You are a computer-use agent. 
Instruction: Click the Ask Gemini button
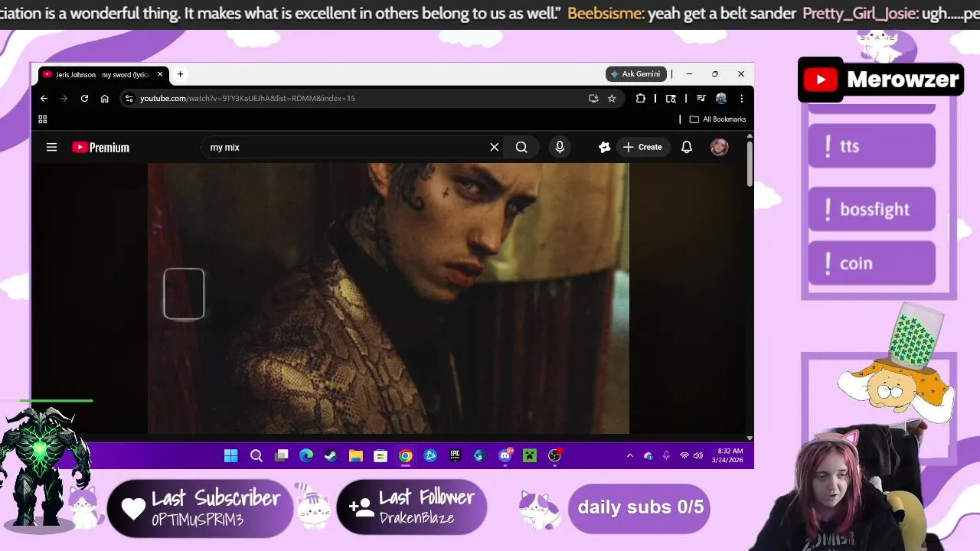pyautogui.click(x=636, y=74)
